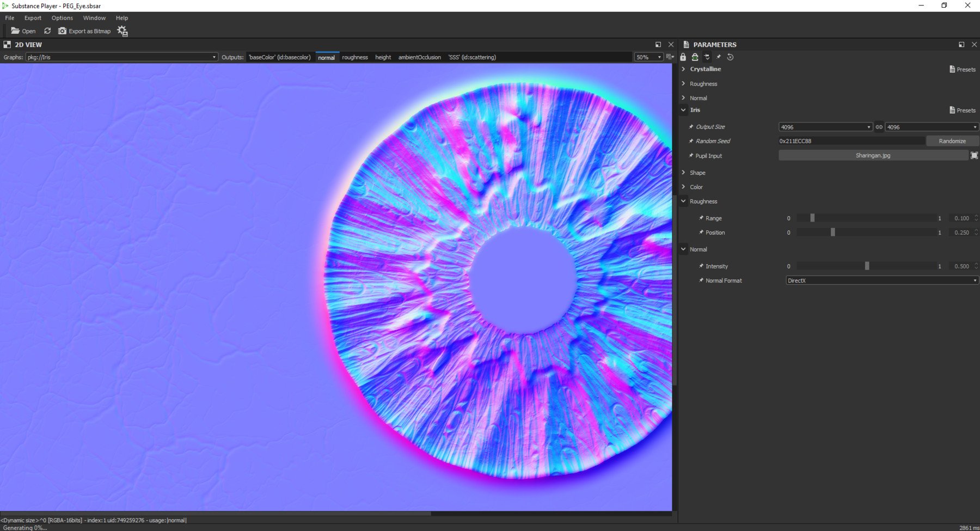The width and height of the screenshot is (980, 531).
Task: Close the PARAMETERS panel
Action: [974, 45]
